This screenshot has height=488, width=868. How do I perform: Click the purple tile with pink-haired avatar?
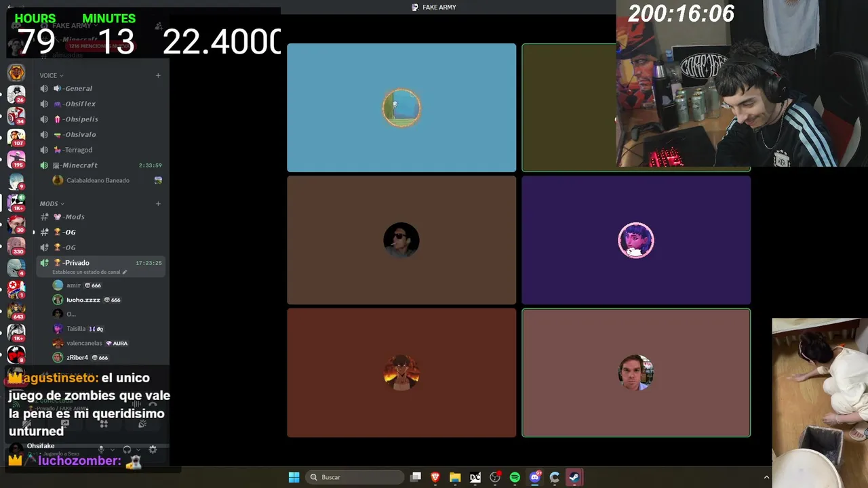pos(636,240)
